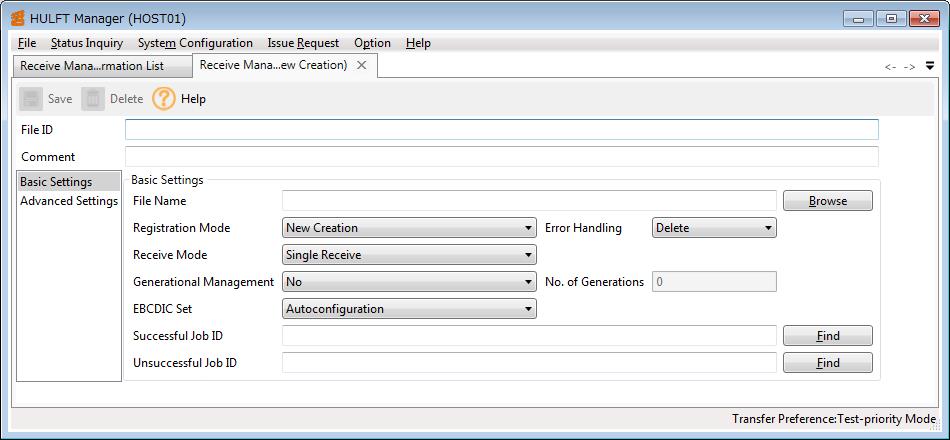Focus the File Name input field
Screen dimensions: 950x440
pyautogui.click(x=530, y=201)
